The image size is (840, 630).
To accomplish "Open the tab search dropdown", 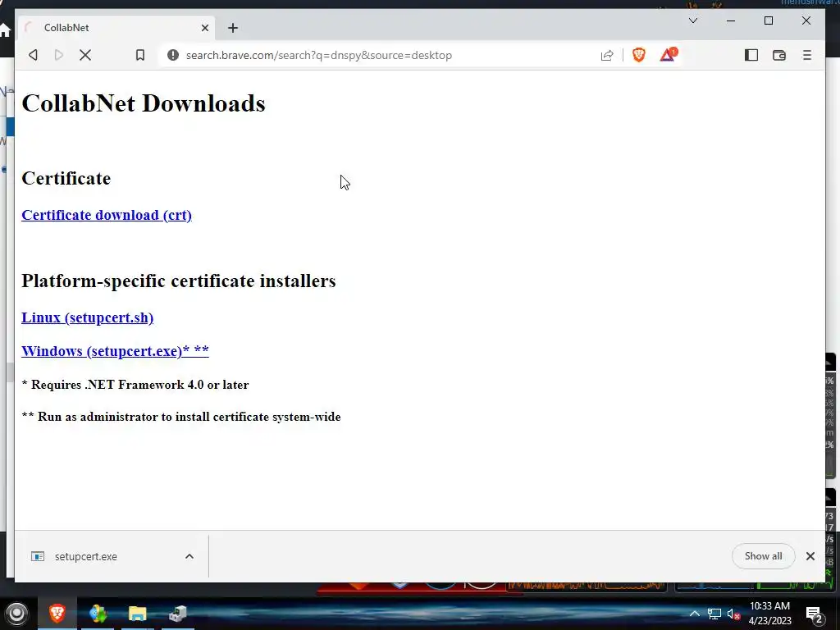I will coord(692,21).
